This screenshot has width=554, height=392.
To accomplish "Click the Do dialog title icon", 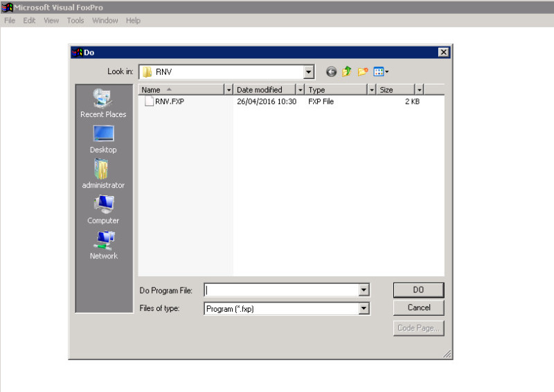I will (x=77, y=53).
